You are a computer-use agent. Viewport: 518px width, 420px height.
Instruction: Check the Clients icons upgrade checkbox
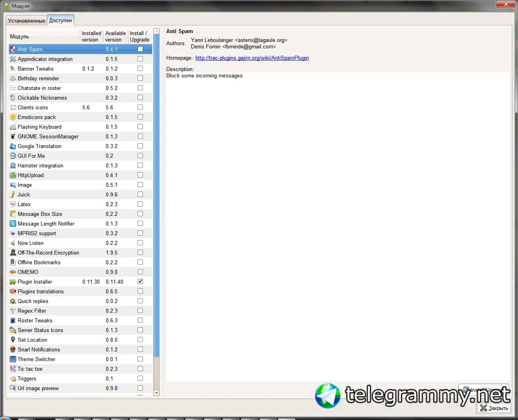[x=140, y=107]
